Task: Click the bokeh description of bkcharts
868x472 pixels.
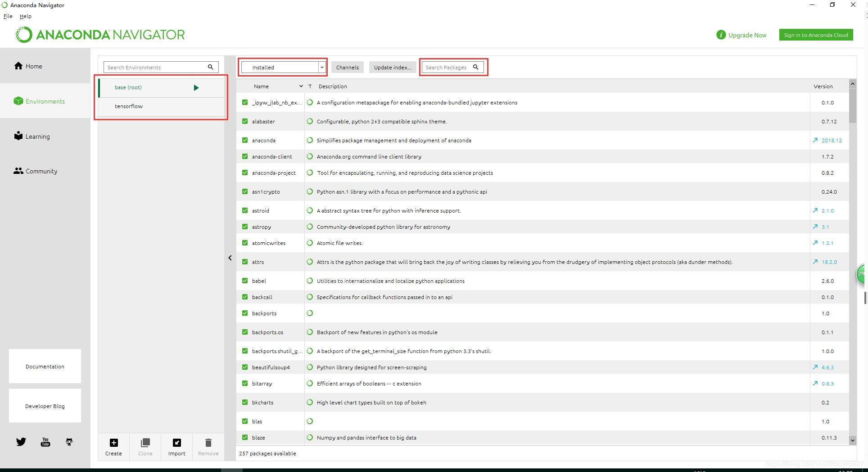Action: click(371, 403)
